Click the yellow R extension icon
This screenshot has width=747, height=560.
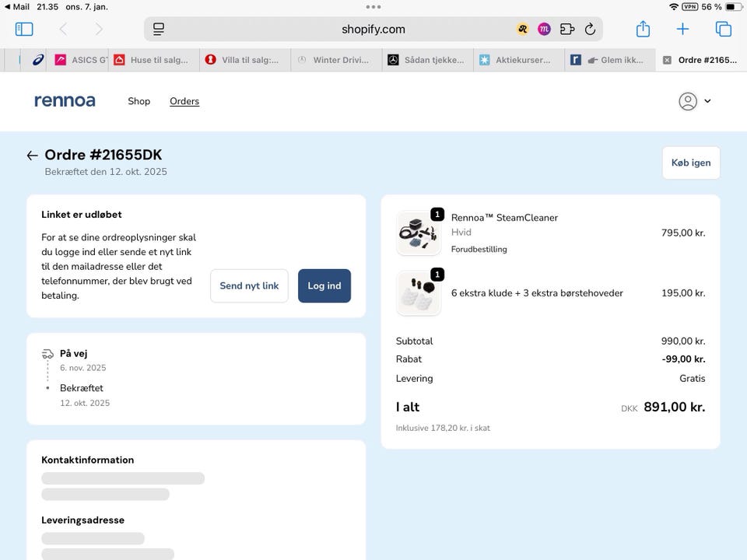coord(523,29)
